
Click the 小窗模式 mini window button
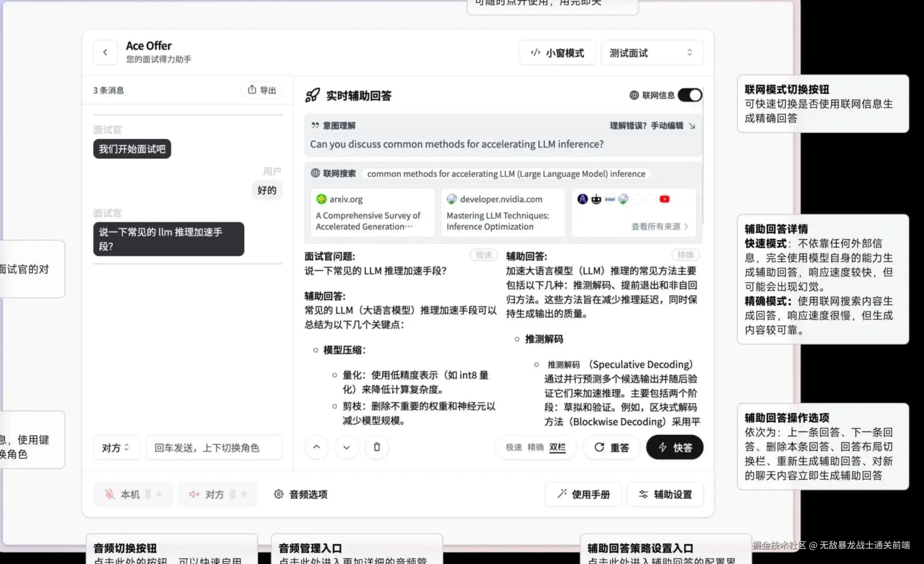tap(557, 53)
